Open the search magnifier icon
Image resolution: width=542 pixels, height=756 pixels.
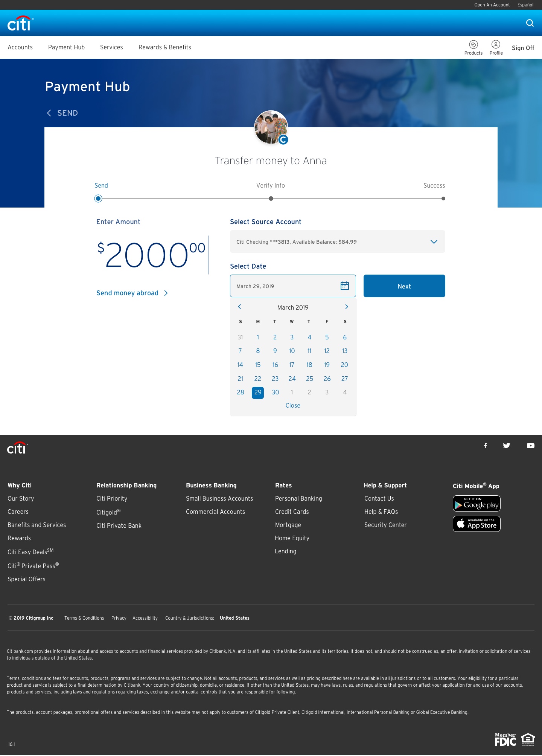(x=530, y=23)
